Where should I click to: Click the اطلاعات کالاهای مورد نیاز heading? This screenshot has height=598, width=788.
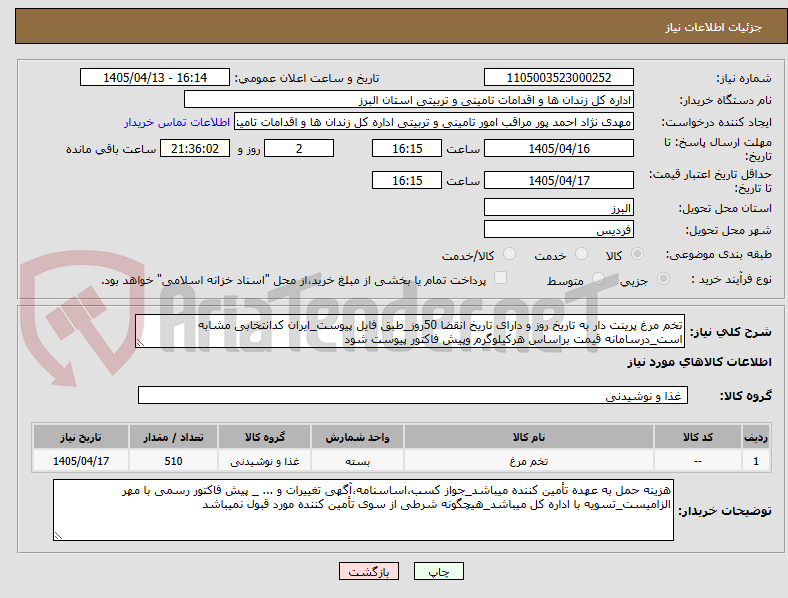(x=699, y=362)
